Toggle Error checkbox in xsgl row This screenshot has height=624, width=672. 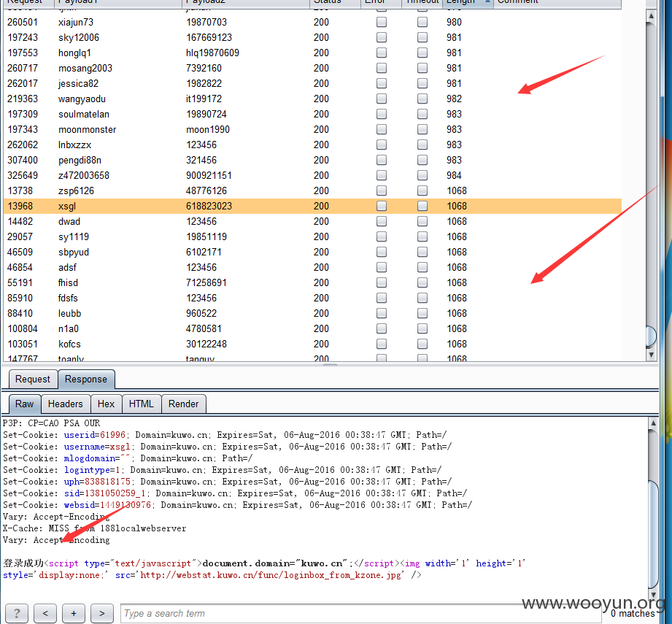pyautogui.click(x=382, y=206)
